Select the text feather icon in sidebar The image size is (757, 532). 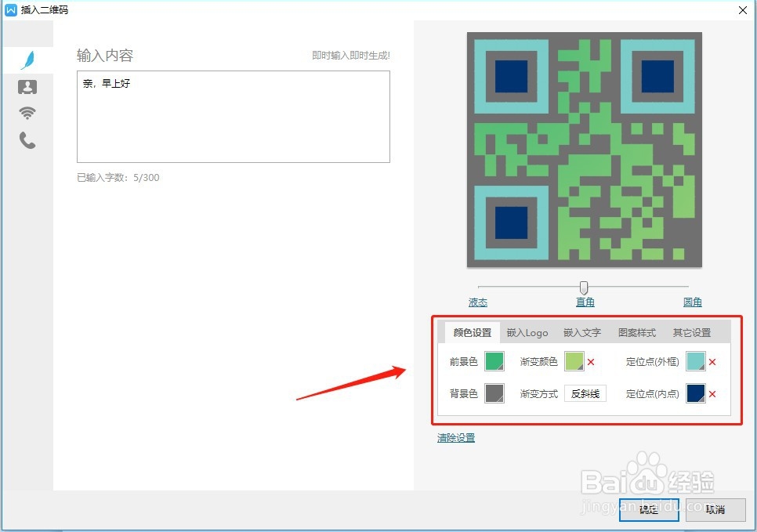[28, 60]
